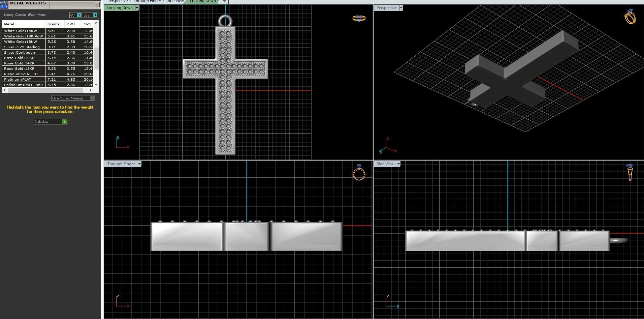644x319 pixels.
Task: Click the front ring icon in Through Finger view
Action: tap(359, 173)
